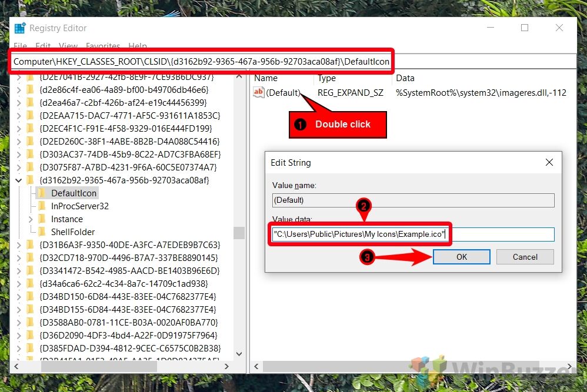Click folder icon of {D34BD155-6D84-443E-83EE-04C7682377E4}
The height and width of the screenshot is (392, 587).
pyautogui.click(x=30, y=309)
